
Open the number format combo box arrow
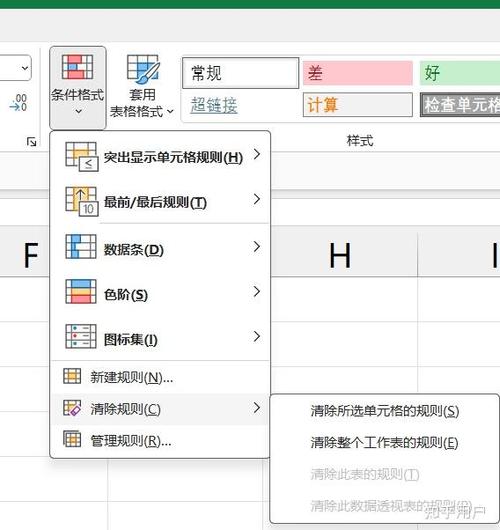pyautogui.click(x=25, y=68)
